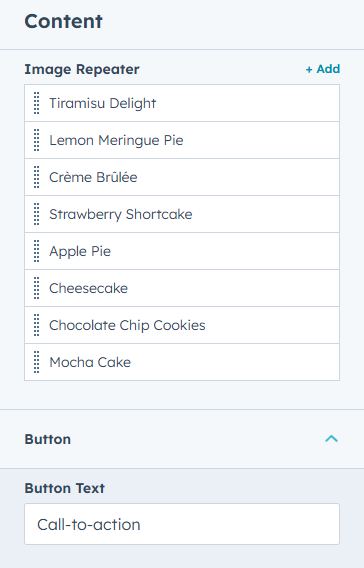The width and height of the screenshot is (364, 568).
Task: Click the Button section header label
Action: [48, 439]
